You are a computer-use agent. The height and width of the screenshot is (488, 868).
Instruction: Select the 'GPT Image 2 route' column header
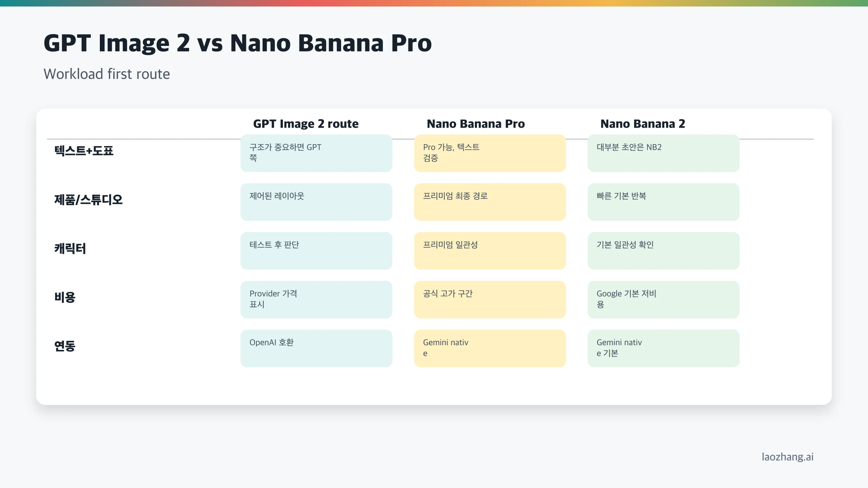click(x=306, y=124)
